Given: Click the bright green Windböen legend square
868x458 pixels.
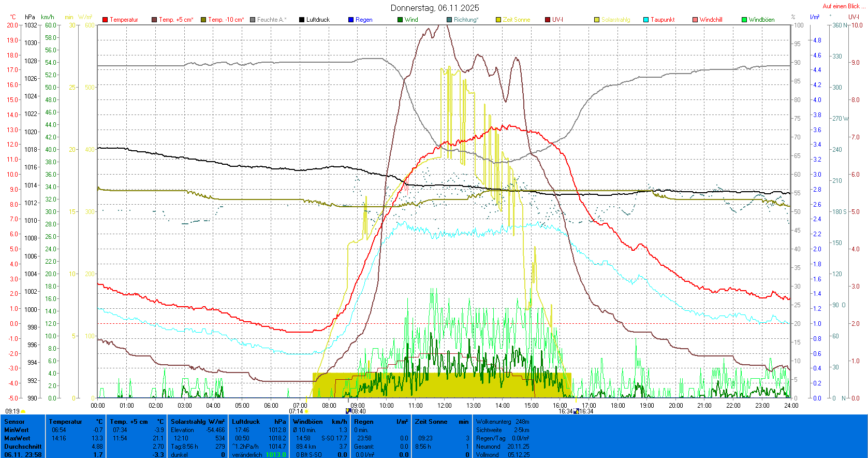Looking at the screenshot, I should pyautogui.click(x=744, y=20).
